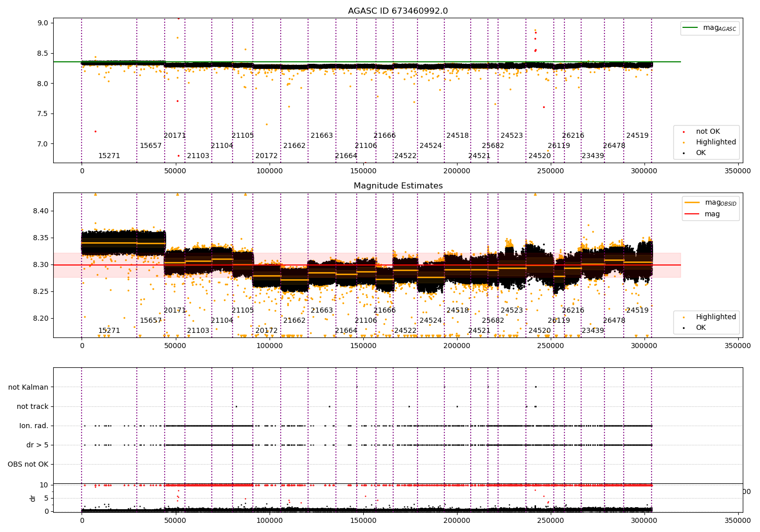Click obsid label 25682 in the Magnitude Estimates plot

pyautogui.click(x=493, y=320)
